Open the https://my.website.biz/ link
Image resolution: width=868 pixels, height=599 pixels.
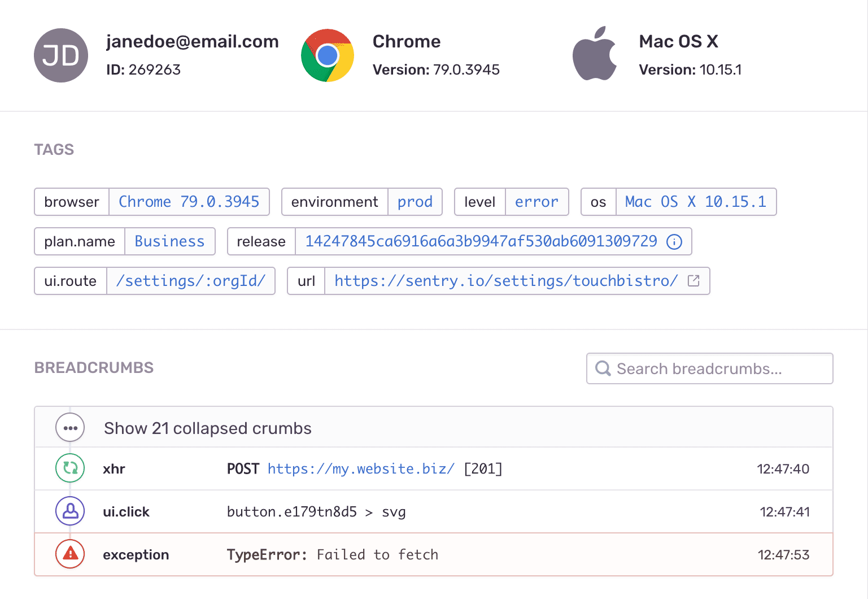coord(360,468)
